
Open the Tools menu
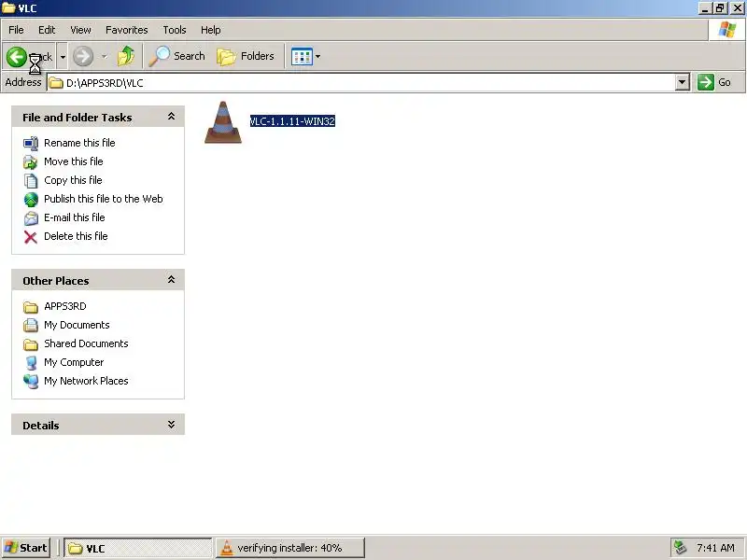tap(175, 30)
